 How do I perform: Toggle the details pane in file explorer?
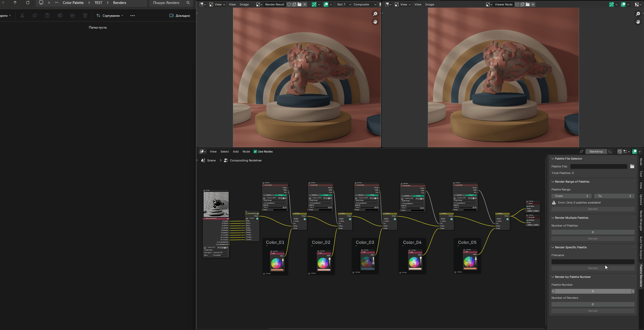[x=180, y=16]
